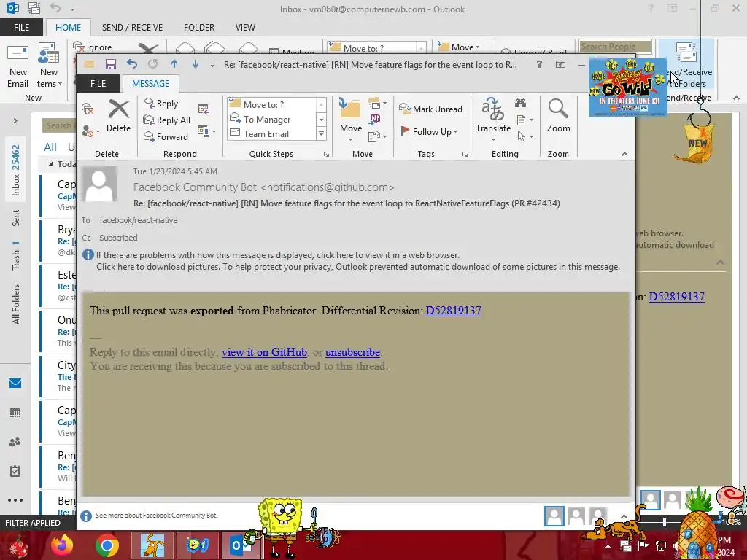Open Help question mark in message window

539,64
